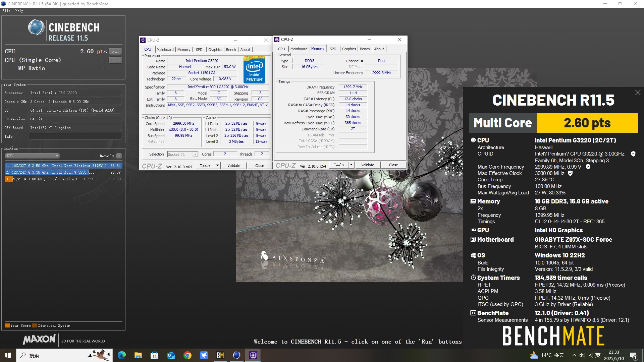Open the Socket #1 selection dropdown
The height and width of the screenshot is (362, 644).
pos(183,155)
